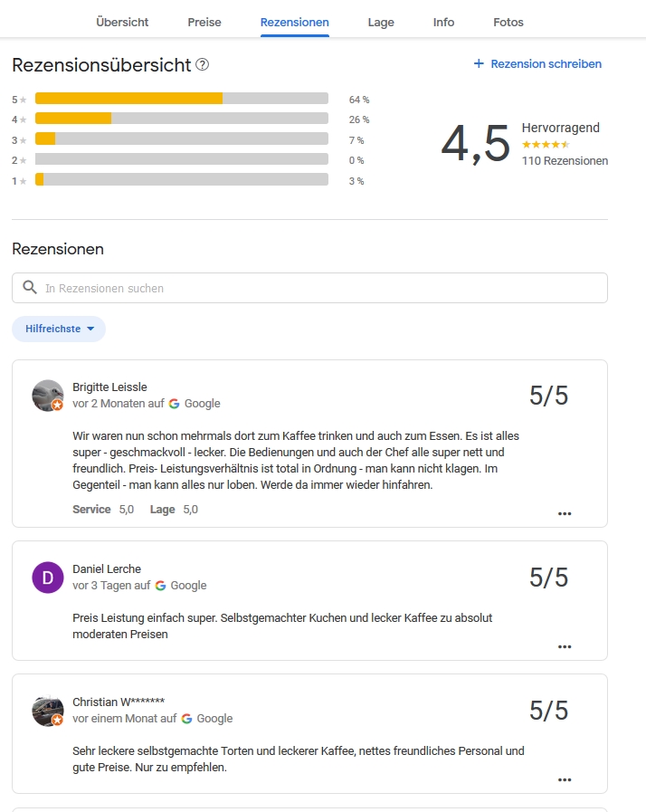This screenshot has height=812, width=646.
Task: Open the Fotos tab
Action: pos(508,23)
